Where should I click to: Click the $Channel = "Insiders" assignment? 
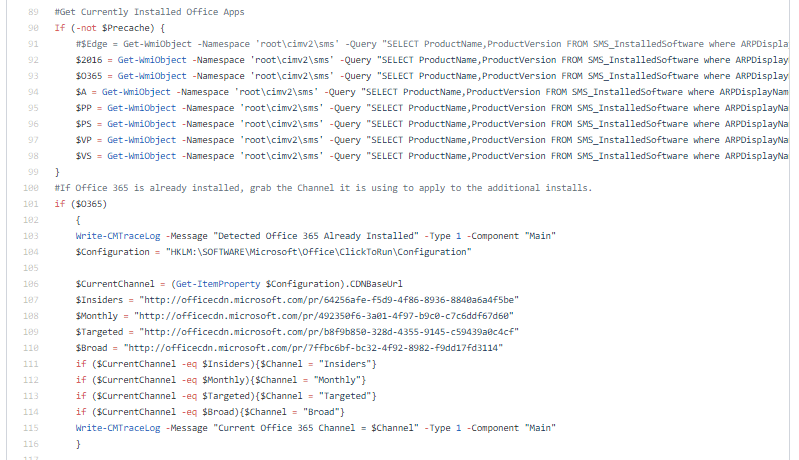(x=318, y=363)
